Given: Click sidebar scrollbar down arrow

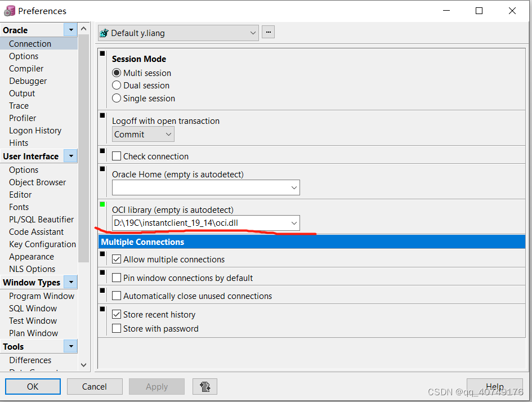Looking at the screenshot, I should (x=83, y=365).
